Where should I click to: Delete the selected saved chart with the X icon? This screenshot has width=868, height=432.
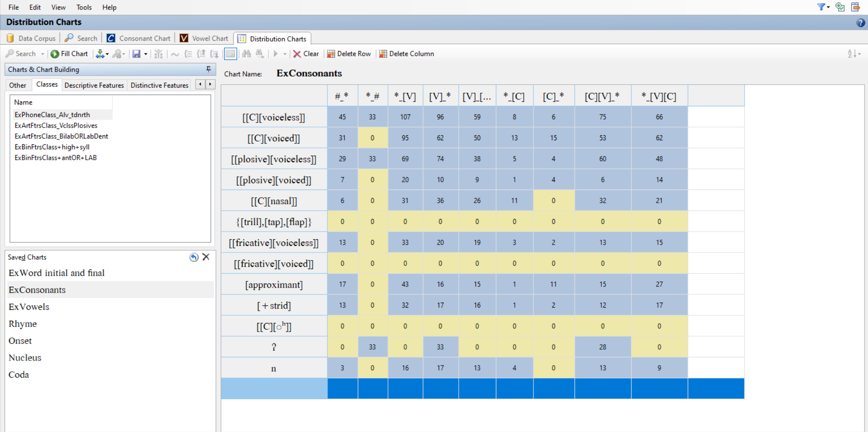pos(206,257)
